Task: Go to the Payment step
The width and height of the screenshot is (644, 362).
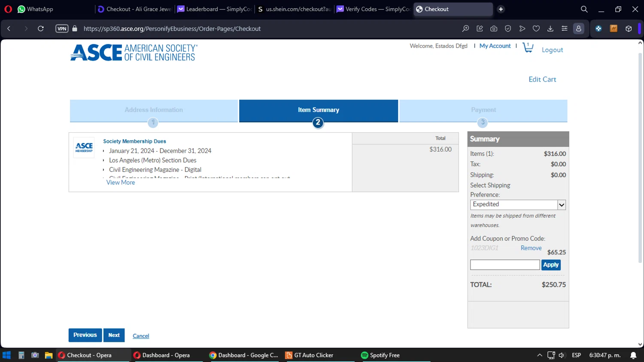Action: 483,111
